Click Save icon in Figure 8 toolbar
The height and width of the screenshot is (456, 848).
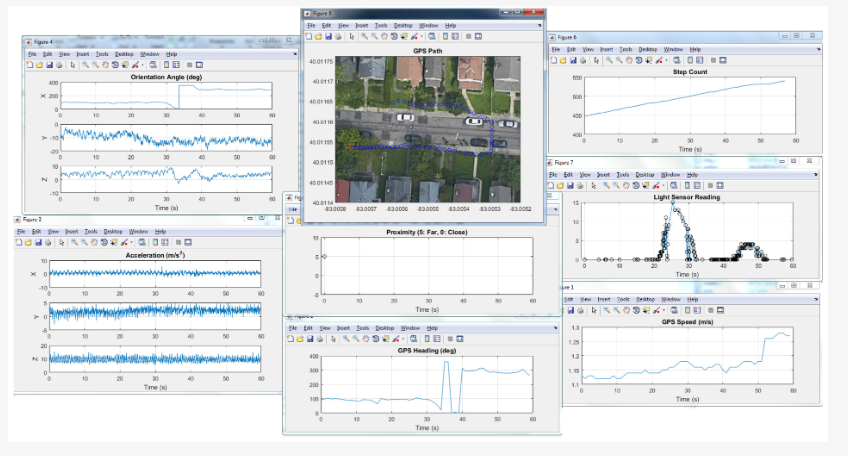328,37
